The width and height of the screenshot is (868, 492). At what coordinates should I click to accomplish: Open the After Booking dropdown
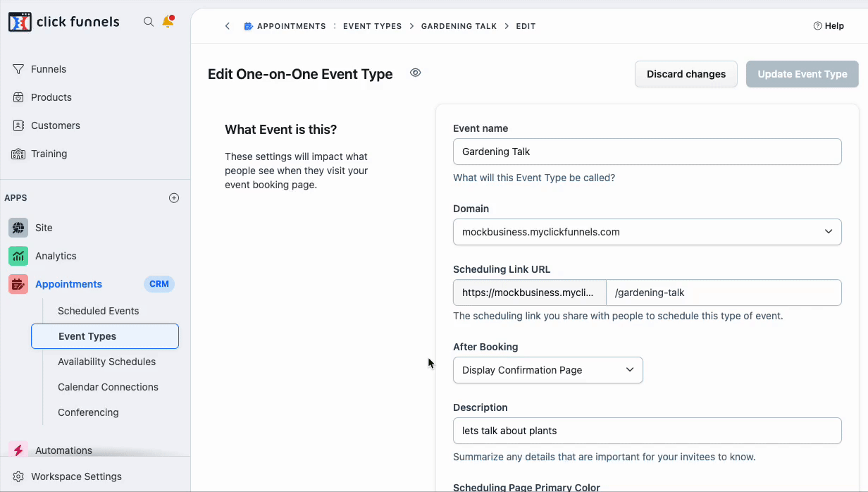[x=548, y=370]
